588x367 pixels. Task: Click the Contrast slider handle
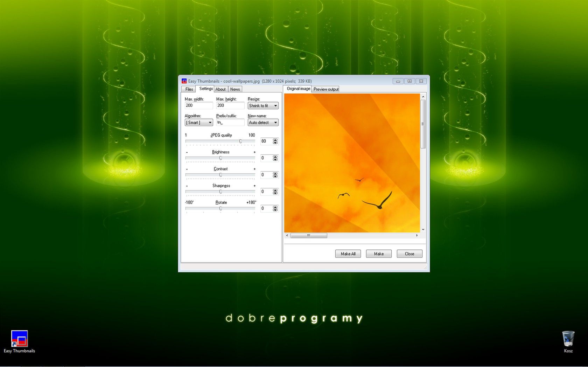220,175
